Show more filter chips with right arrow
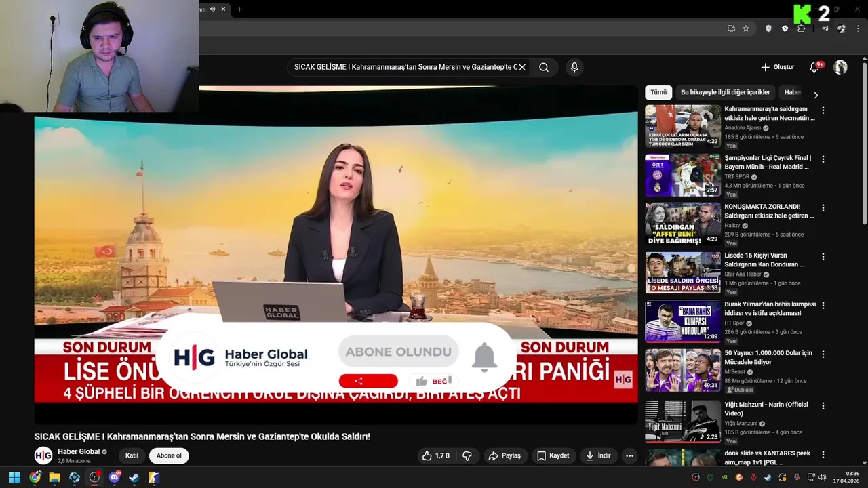Image resolution: width=868 pixels, height=488 pixels. [x=816, y=95]
